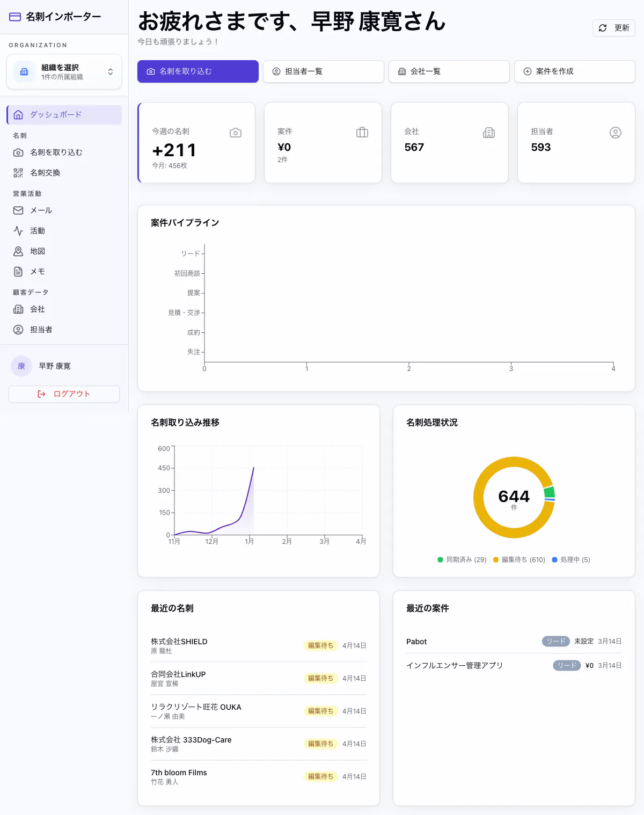Click the 担当者 593 value
The width and height of the screenshot is (644, 815).
coord(541,148)
